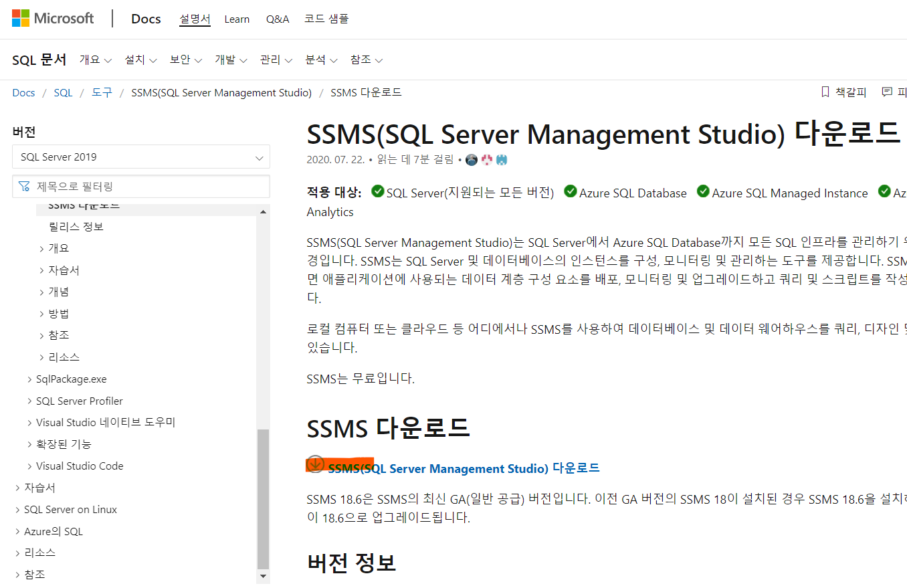Click the bookmark icon beside 책갈피
Image resolution: width=907 pixels, height=588 pixels.
(x=825, y=92)
